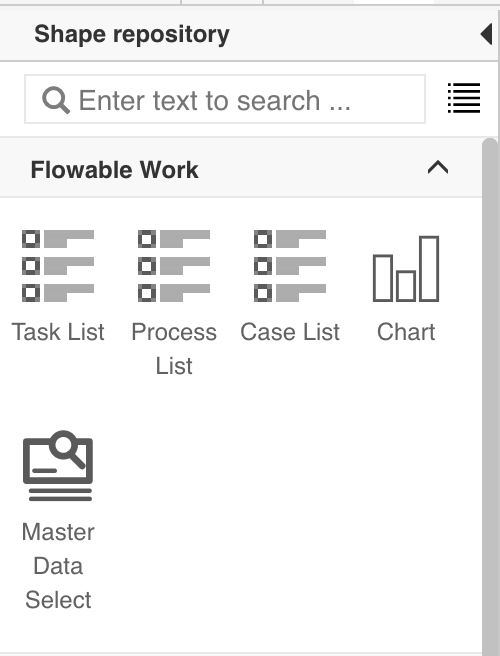Select the Master Data Select icon
This screenshot has width=500, height=656.
pyautogui.click(x=58, y=466)
